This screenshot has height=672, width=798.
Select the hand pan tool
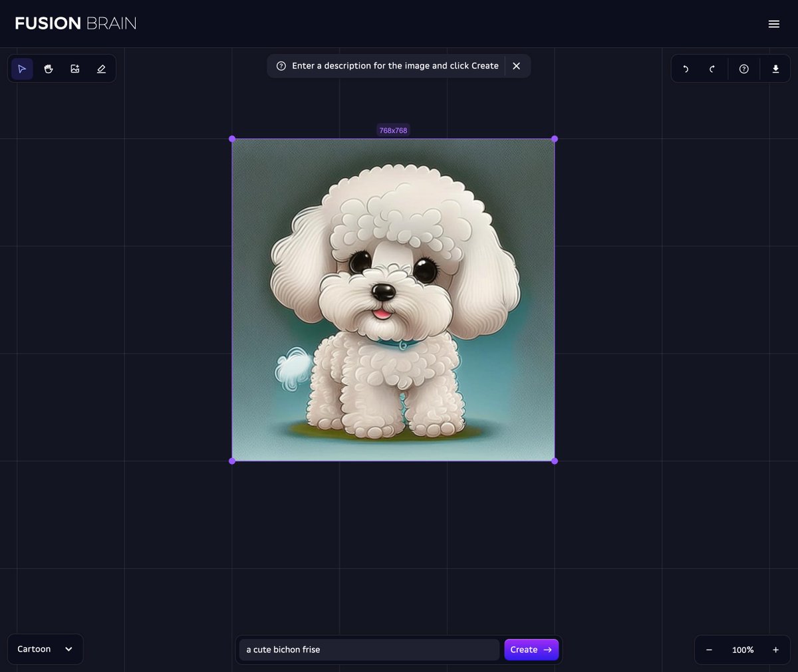pyautogui.click(x=49, y=68)
